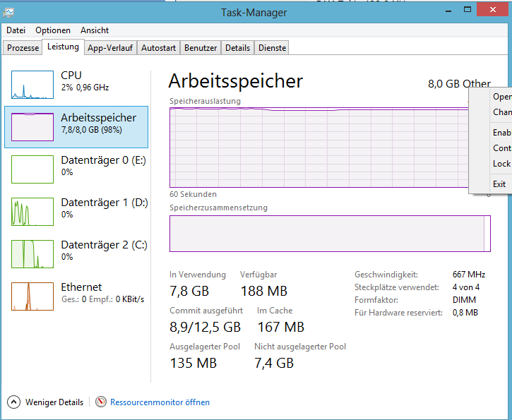Image resolution: width=512 pixels, height=420 pixels.
Task: Click the Ethernet activity graph icon
Action: [32, 296]
